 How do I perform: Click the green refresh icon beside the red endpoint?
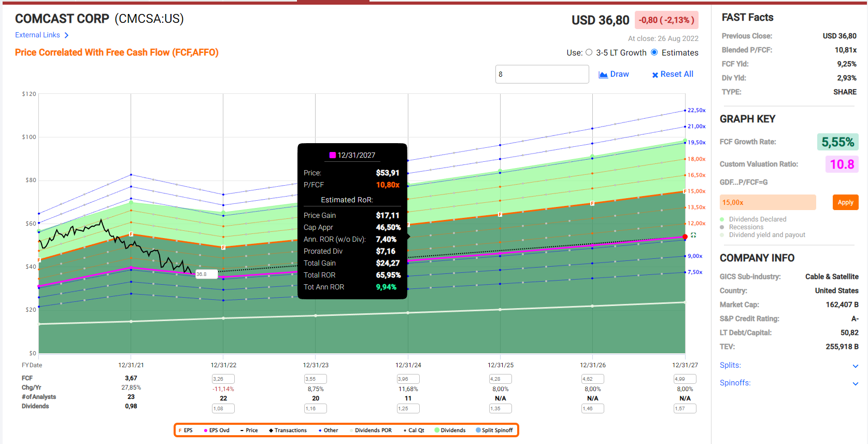(x=693, y=235)
